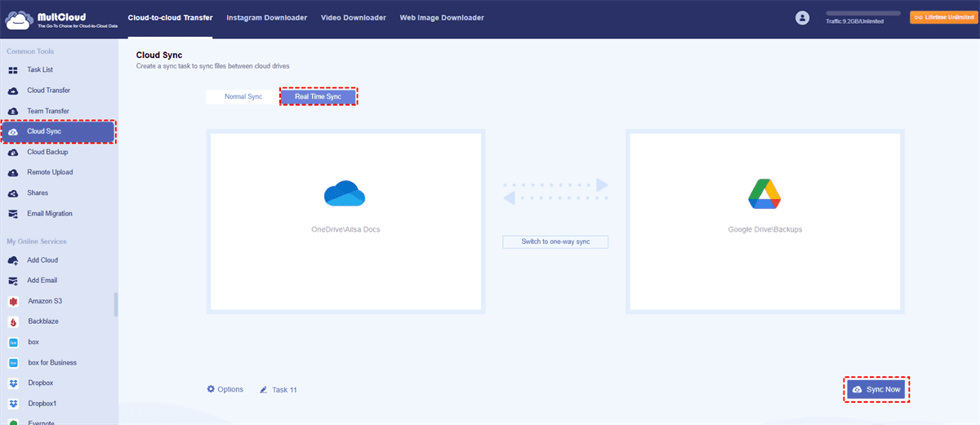Open the Web Image Downloader tab
980x425 pixels.
pos(441,17)
